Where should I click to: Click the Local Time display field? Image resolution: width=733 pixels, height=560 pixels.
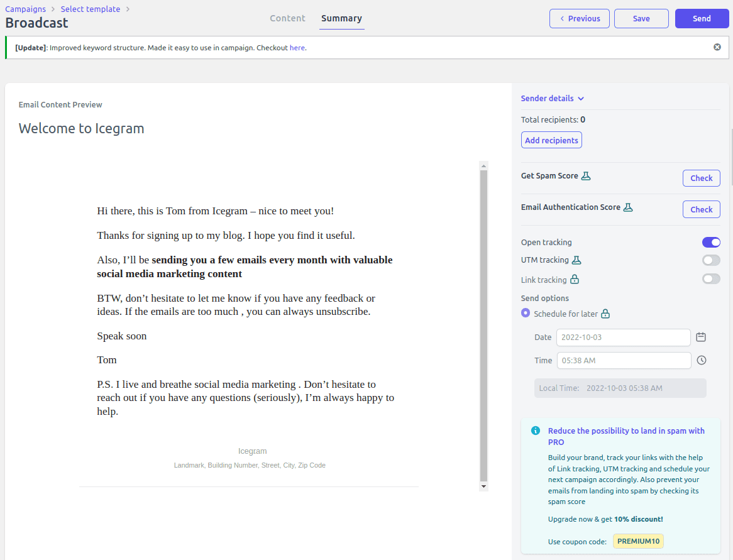point(620,388)
